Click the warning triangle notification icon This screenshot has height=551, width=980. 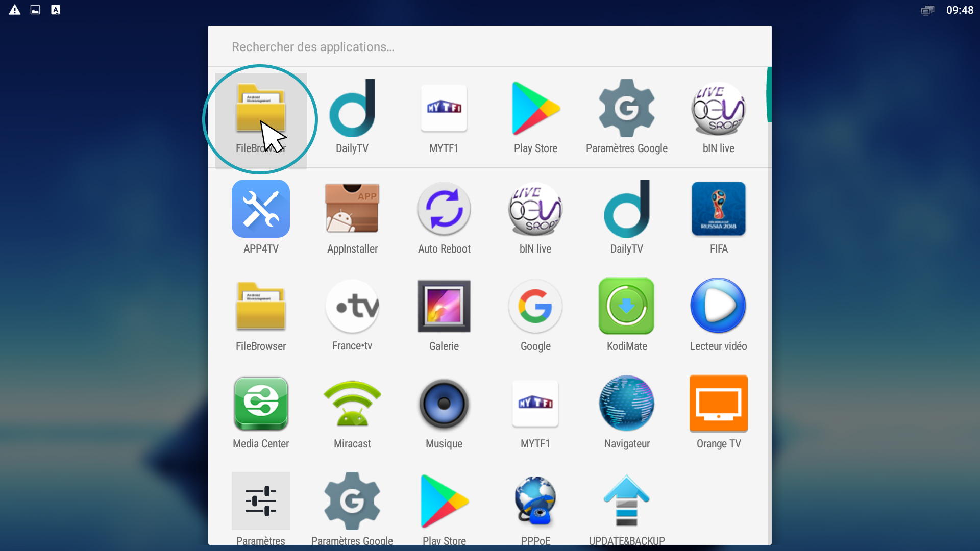pos(15,10)
